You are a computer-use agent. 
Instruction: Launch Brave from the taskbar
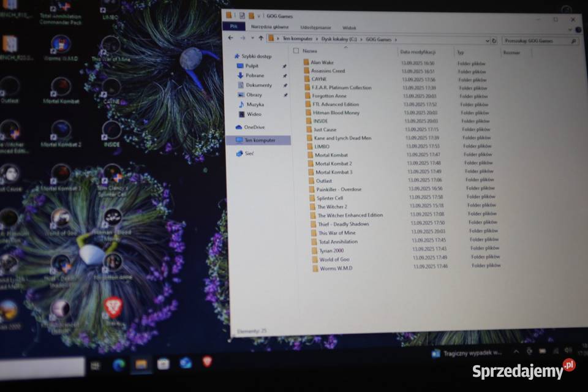tap(207, 361)
